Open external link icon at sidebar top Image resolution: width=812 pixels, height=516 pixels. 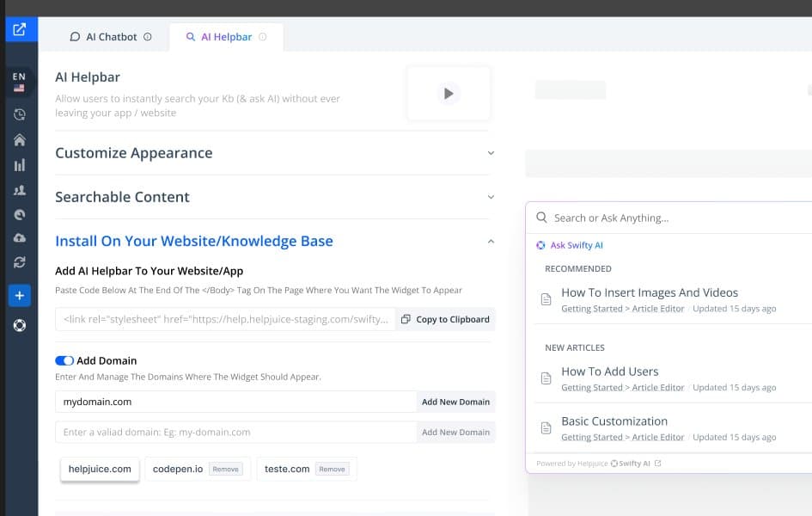point(19,29)
